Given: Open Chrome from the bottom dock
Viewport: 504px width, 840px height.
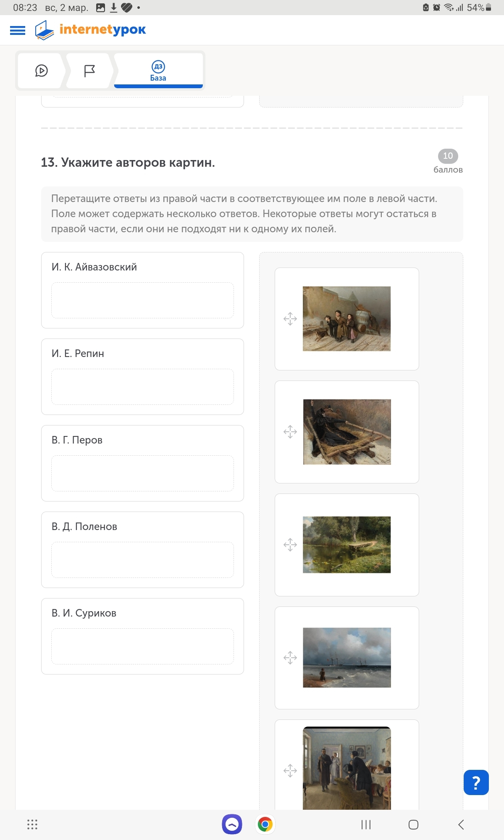Looking at the screenshot, I should tap(265, 824).
